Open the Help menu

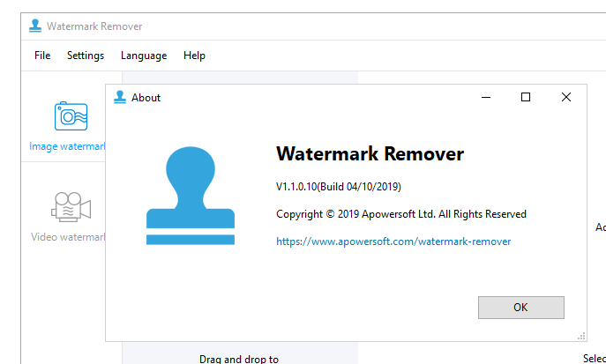click(194, 56)
